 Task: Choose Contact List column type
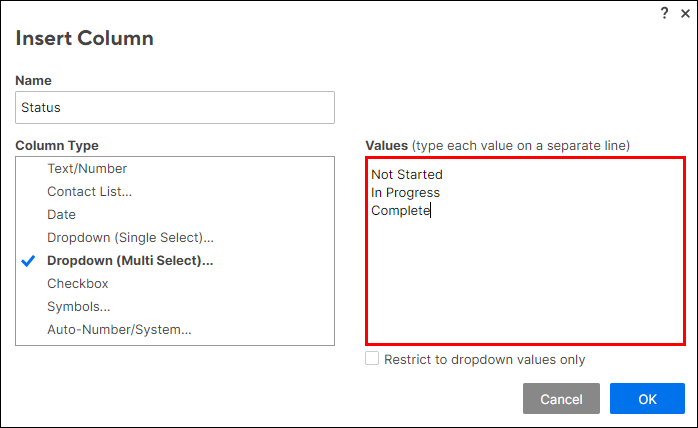tap(89, 192)
